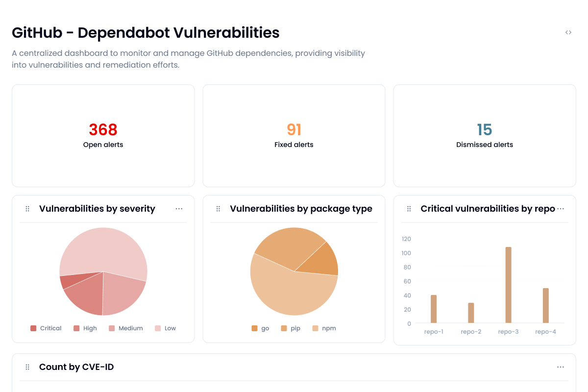The width and height of the screenshot is (588, 392).
Task: Click the drag handle on Critical vulnerabilities by repo
Action: click(409, 208)
